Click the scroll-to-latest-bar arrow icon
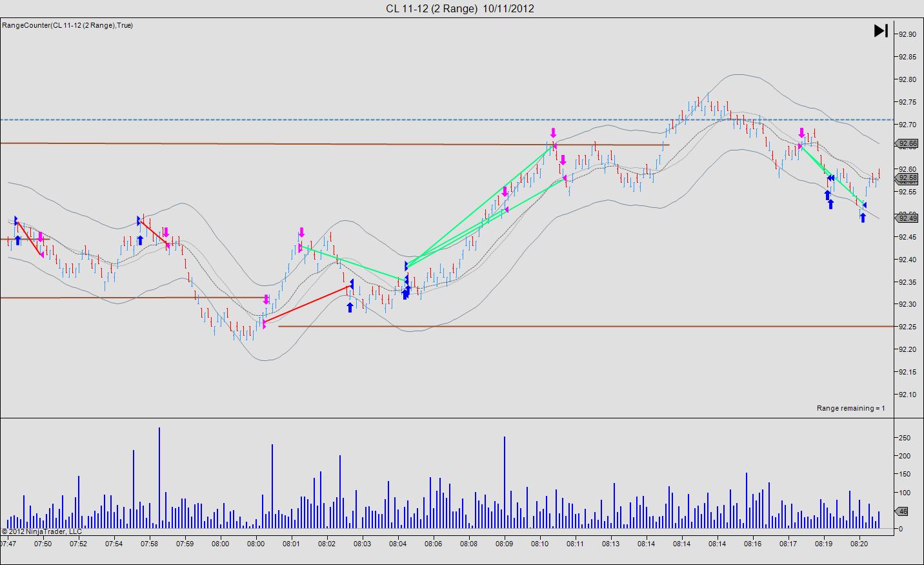Image resolution: width=924 pixels, height=565 pixels. (x=881, y=30)
